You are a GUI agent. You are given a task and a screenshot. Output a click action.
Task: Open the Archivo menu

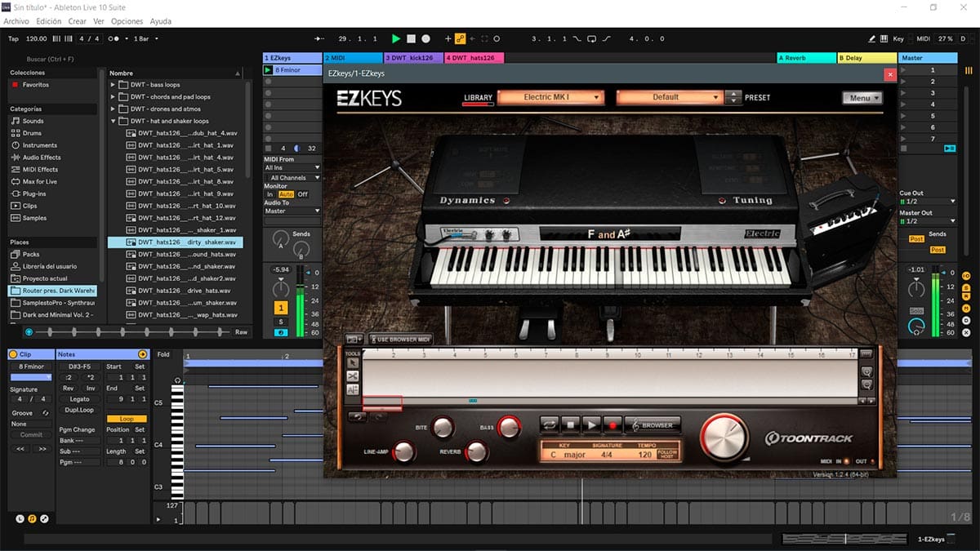tap(16, 21)
